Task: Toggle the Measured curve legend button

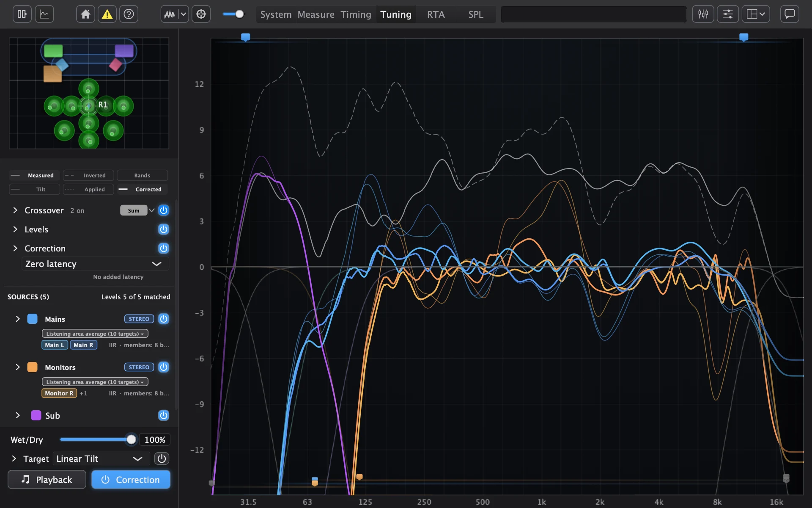Action: 34,175
